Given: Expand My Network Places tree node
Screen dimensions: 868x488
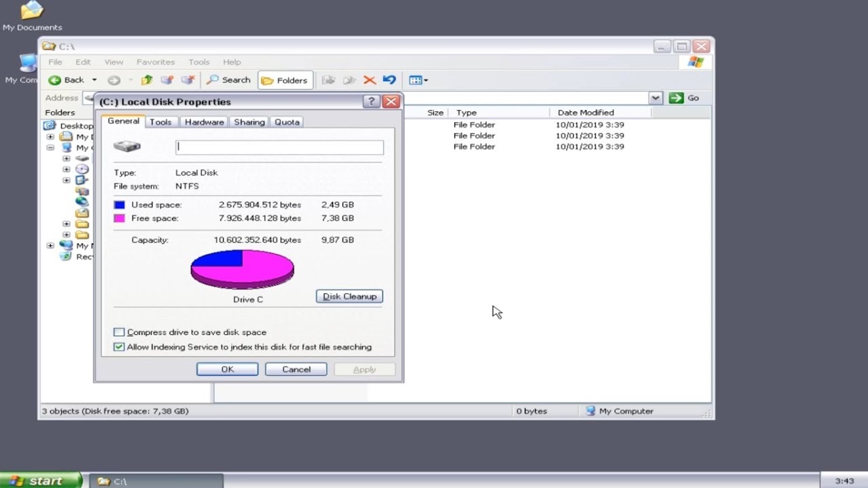Looking at the screenshot, I should click(50, 245).
